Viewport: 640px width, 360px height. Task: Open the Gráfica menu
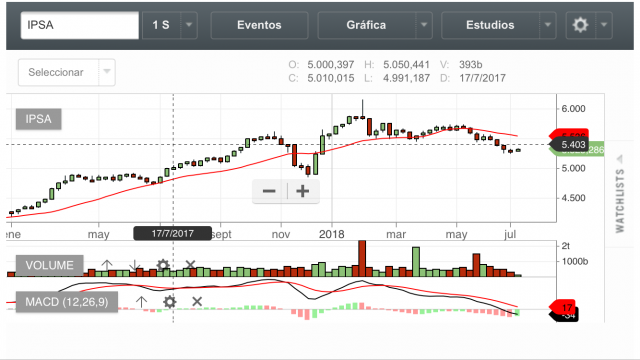point(367,25)
